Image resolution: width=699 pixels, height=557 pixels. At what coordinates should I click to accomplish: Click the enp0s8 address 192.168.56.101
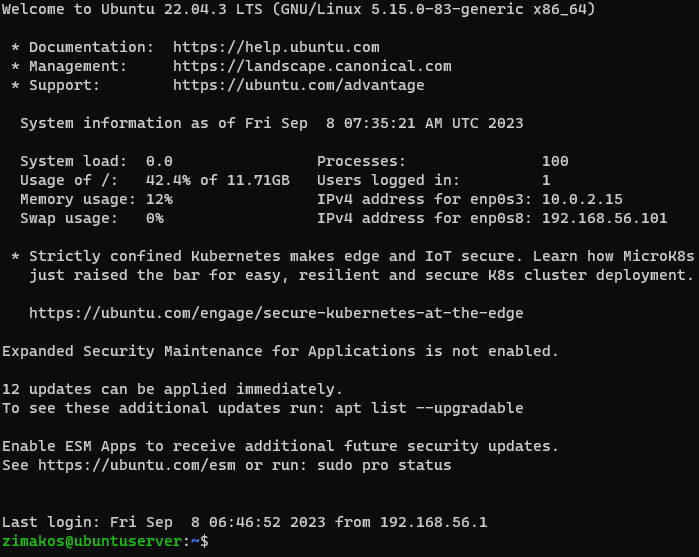coord(604,218)
